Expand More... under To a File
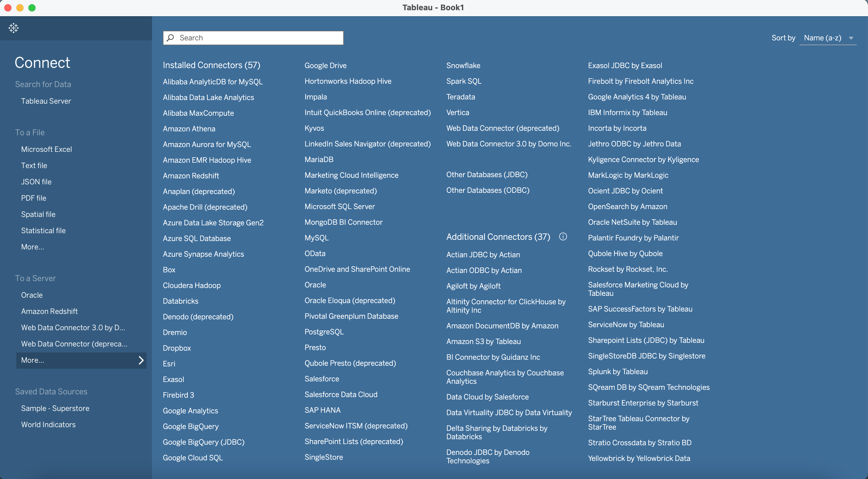 [x=32, y=247]
